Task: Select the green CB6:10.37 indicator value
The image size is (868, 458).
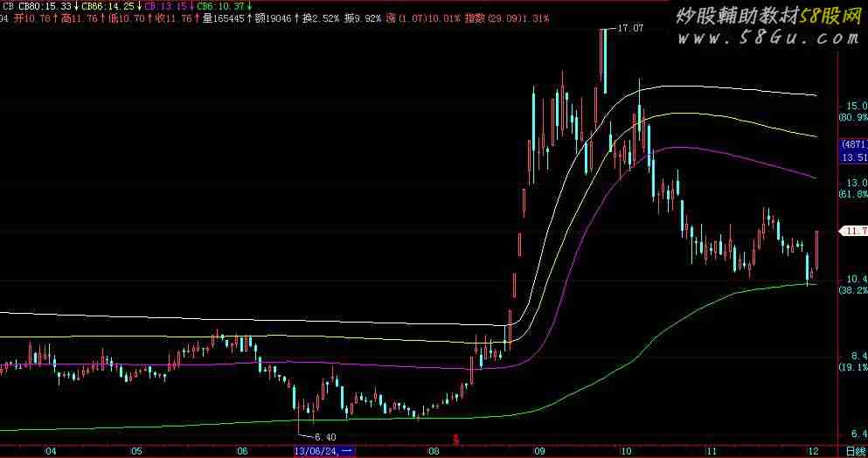Action: click(221, 6)
